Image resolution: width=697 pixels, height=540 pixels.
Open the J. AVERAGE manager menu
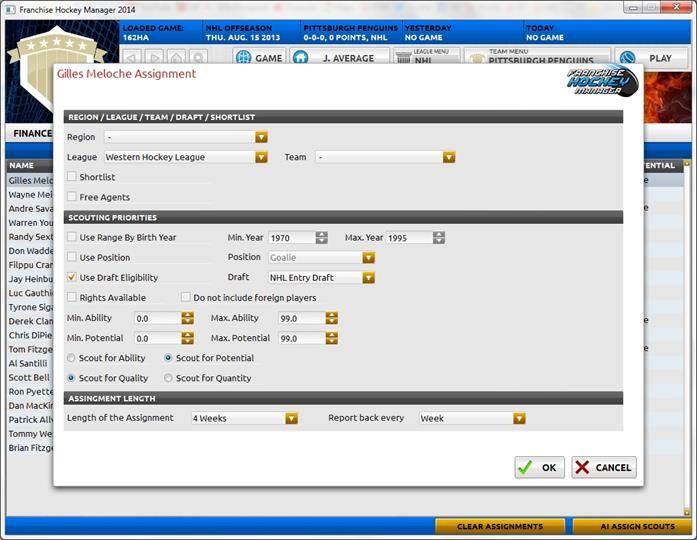[340, 58]
